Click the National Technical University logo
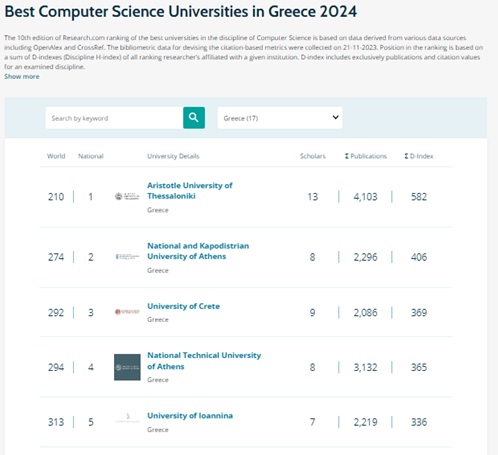This screenshot has width=498, height=455. 127,367
